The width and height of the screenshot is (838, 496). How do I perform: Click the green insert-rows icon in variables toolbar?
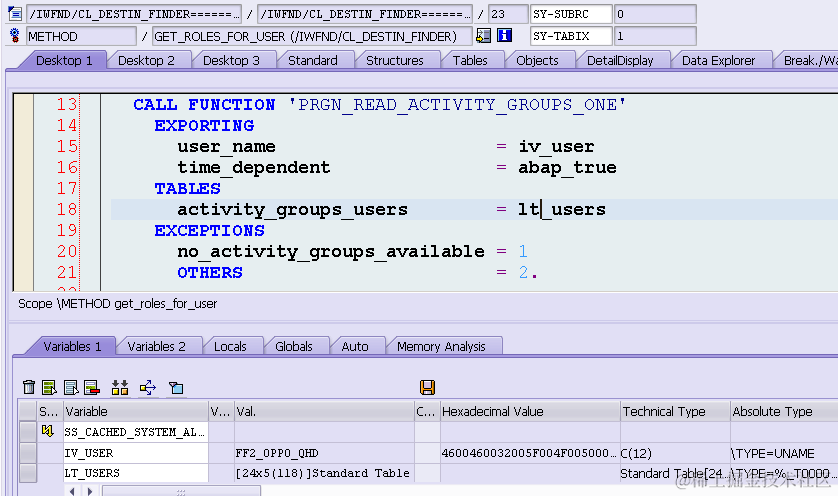49,387
